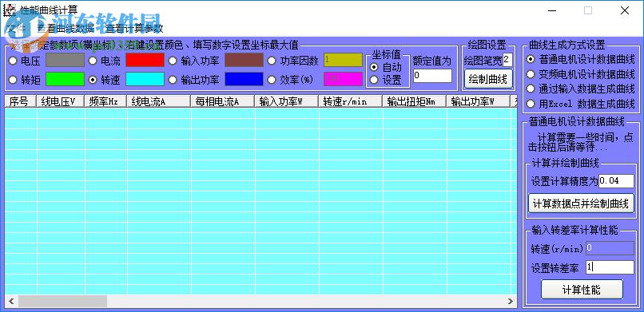The image size is (644, 312).
Task: Click the 计算性能 button
Action: (x=582, y=290)
